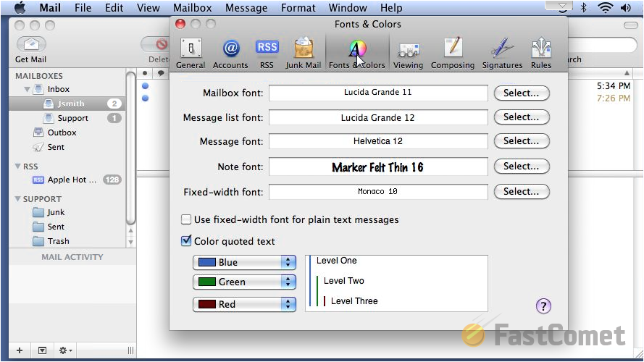Open the RSS preferences pane

click(267, 53)
